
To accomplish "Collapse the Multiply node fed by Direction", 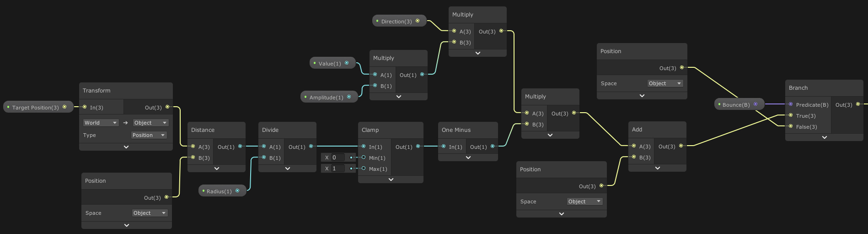I will point(478,53).
